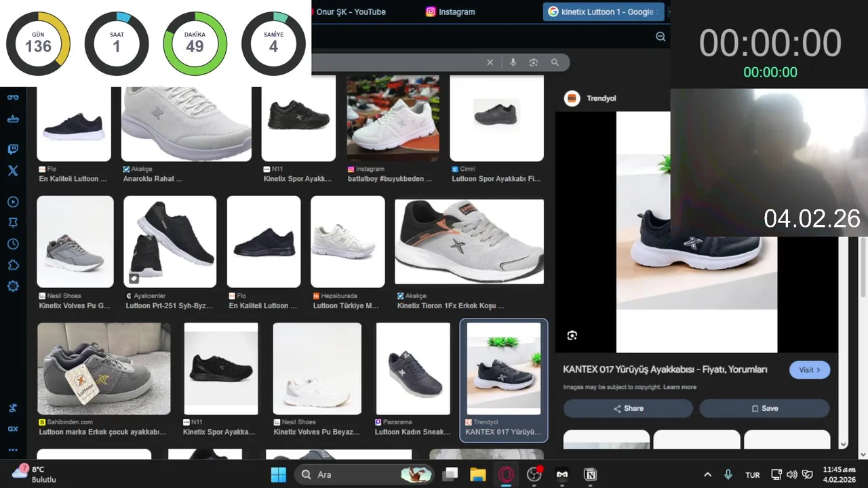Open Twitch panel in Opera sidebar
The height and width of the screenshot is (488, 868).
[13, 149]
